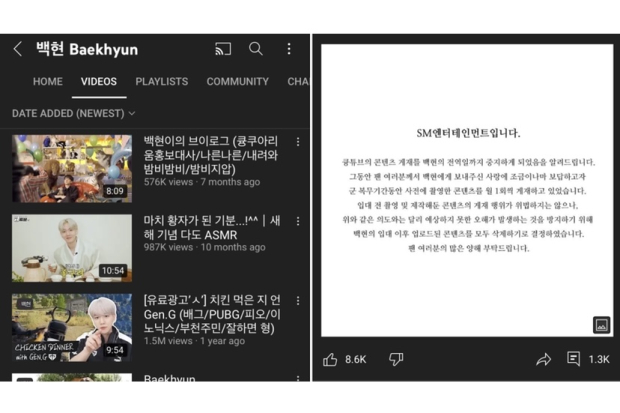Screen dimensions: 620x413
Task: Open the title 백현이의 브이로그
Action: point(211,155)
